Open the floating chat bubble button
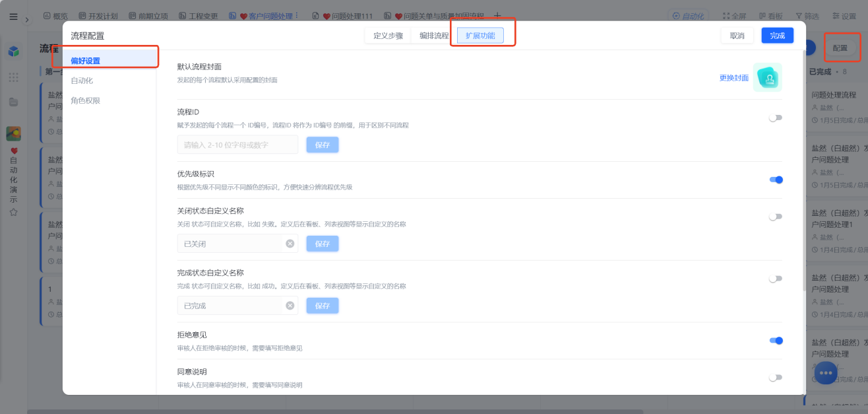 tap(826, 373)
